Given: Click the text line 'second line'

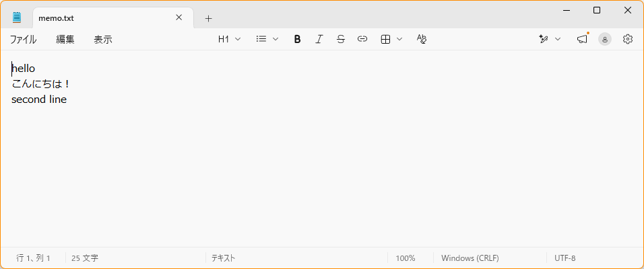Looking at the screenshot, I should pyautogui.click(x=39, y=100).
